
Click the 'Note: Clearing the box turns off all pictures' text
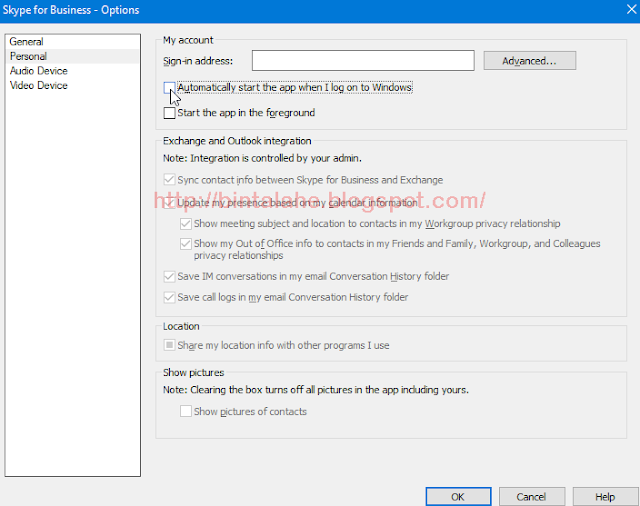coord(316,390)
